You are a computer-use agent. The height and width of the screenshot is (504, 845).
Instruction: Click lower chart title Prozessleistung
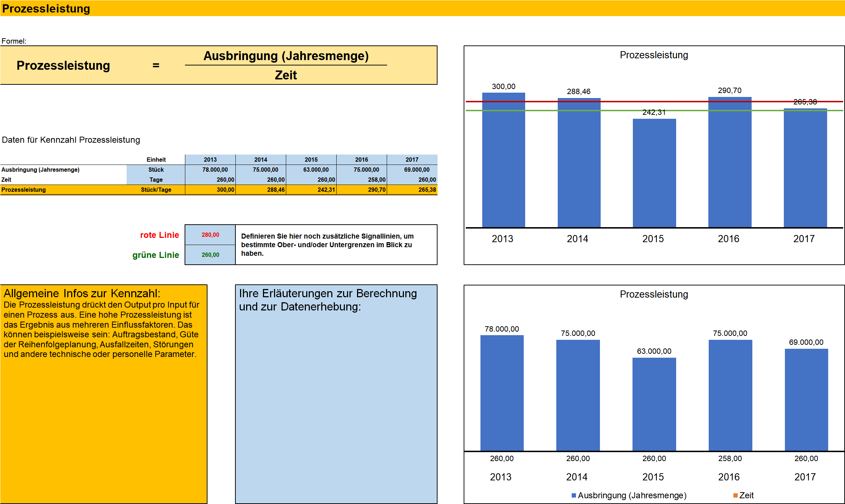654,294
